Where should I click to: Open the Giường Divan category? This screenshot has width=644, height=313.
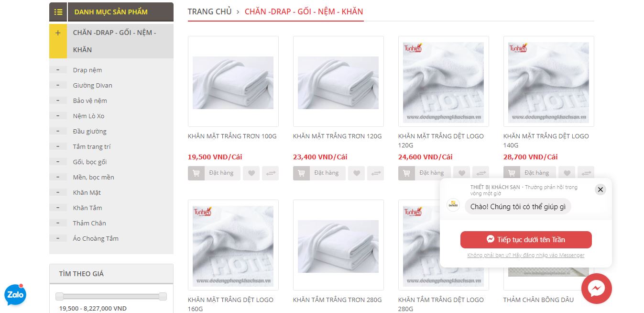93,85
